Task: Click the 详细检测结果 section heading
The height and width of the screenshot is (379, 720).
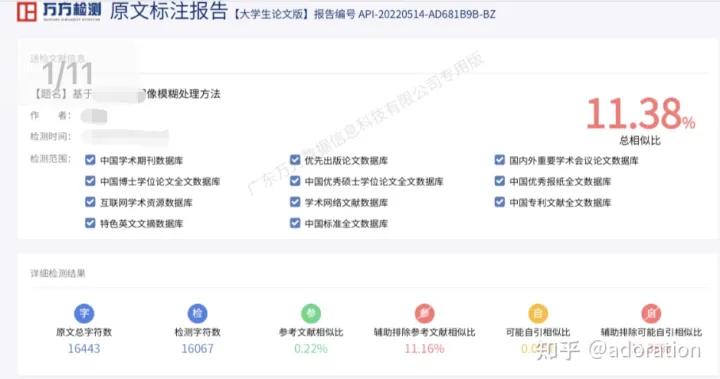Action: [x=58, y=273]
